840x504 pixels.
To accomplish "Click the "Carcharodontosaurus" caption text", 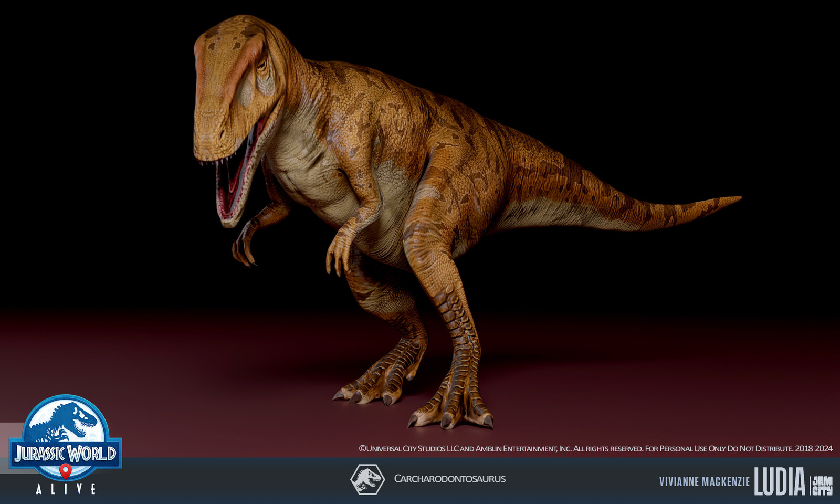I will click(x=450, y=479).
